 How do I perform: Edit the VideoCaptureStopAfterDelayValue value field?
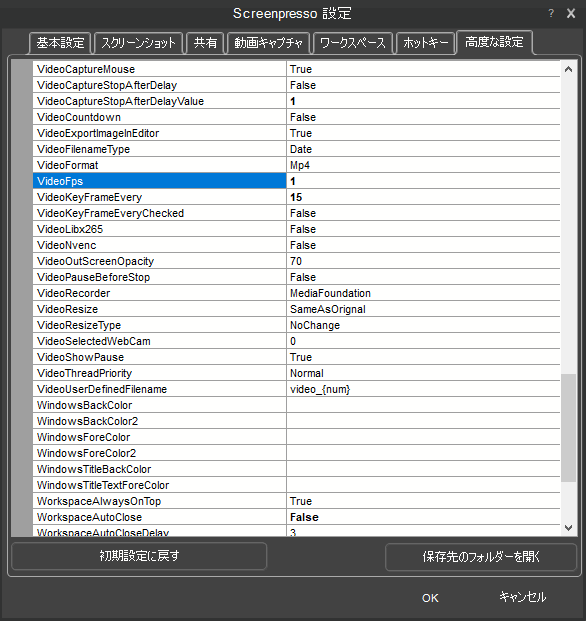point(423,101)
